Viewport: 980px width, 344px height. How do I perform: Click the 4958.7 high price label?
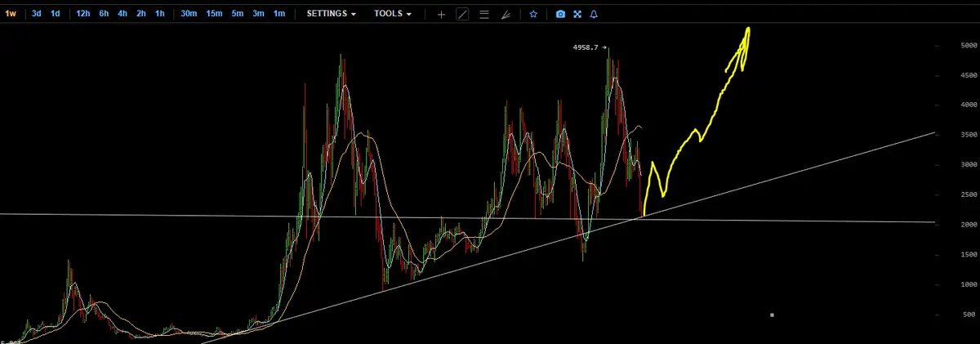coord(587,47)
